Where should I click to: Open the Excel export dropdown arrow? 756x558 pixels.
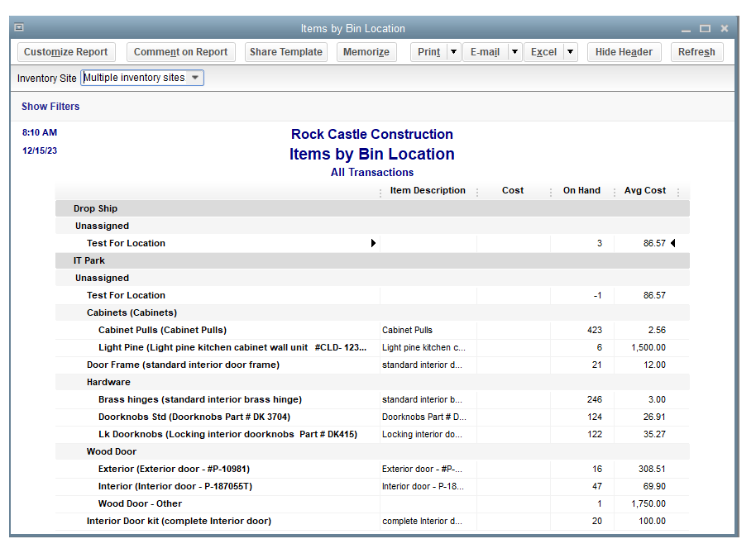coord(571,52)
